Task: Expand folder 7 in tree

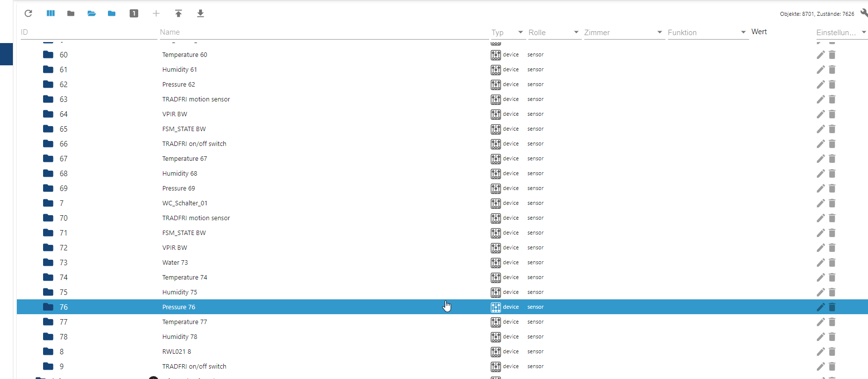Action: [x=48, y=203]
